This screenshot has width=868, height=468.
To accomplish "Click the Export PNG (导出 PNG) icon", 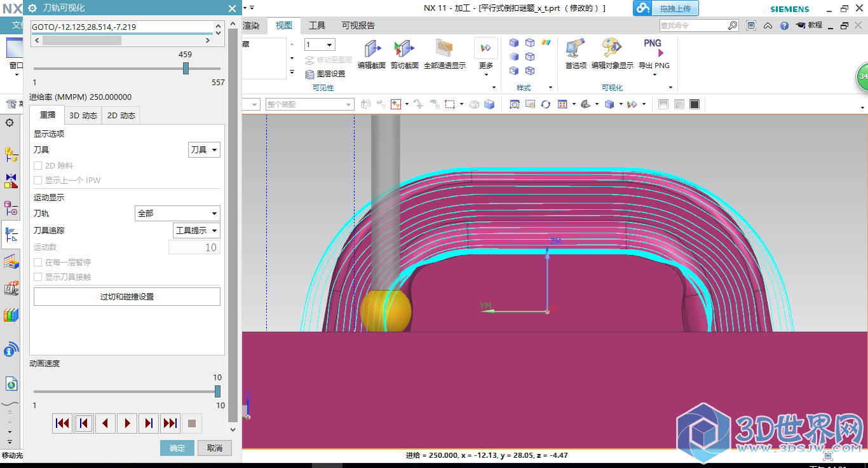I will coord(653,50).
